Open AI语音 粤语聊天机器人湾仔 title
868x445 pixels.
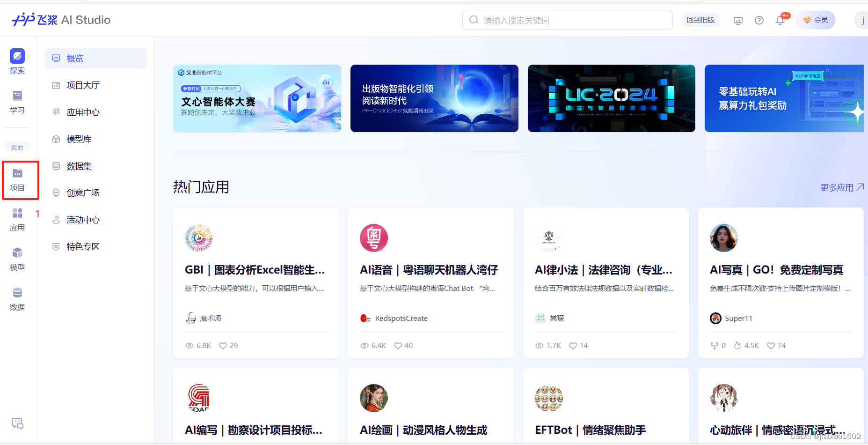pyautogui.click(x=429, y=270)
